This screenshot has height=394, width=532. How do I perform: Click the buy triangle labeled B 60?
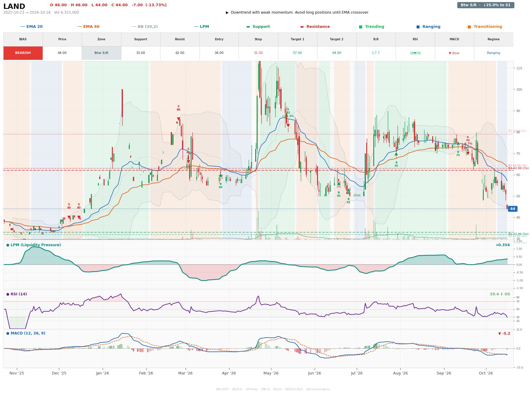[221, 175]
